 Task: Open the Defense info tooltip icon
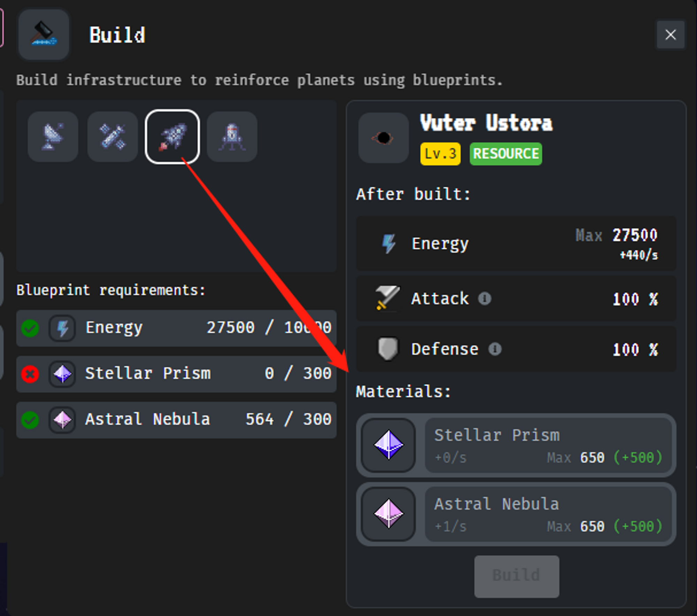[x=495, y=349]
